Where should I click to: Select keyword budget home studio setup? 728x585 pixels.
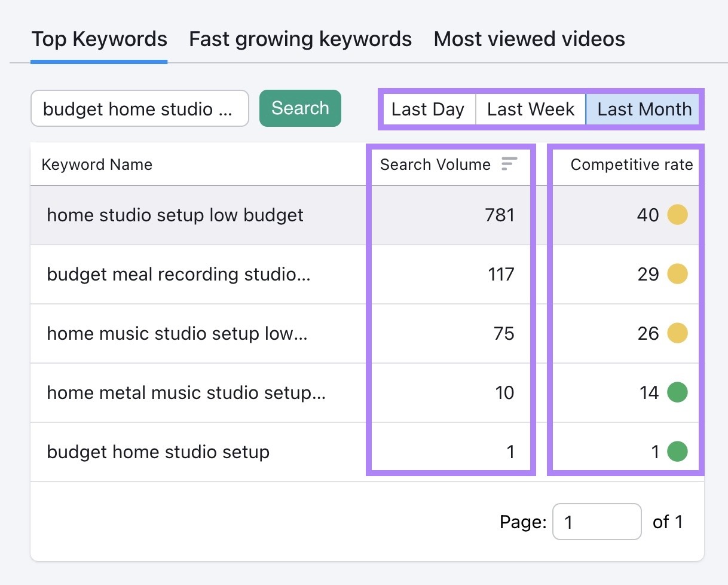158,452
